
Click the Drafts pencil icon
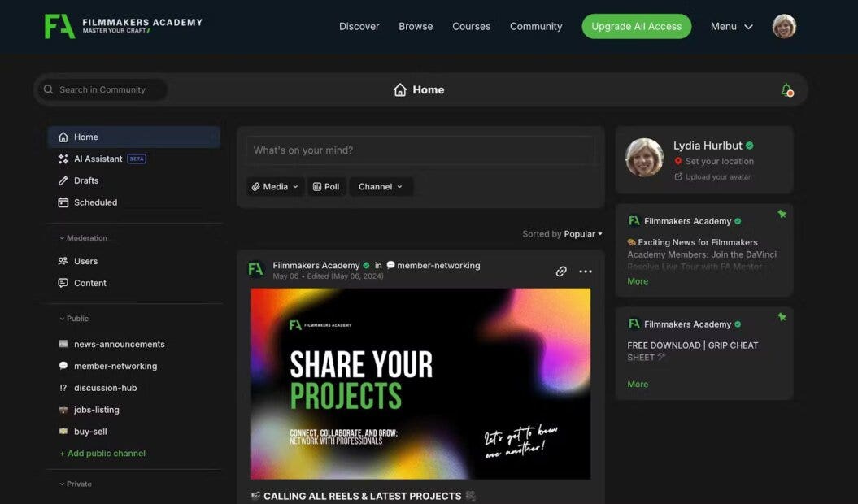click(x=63, y=180)
